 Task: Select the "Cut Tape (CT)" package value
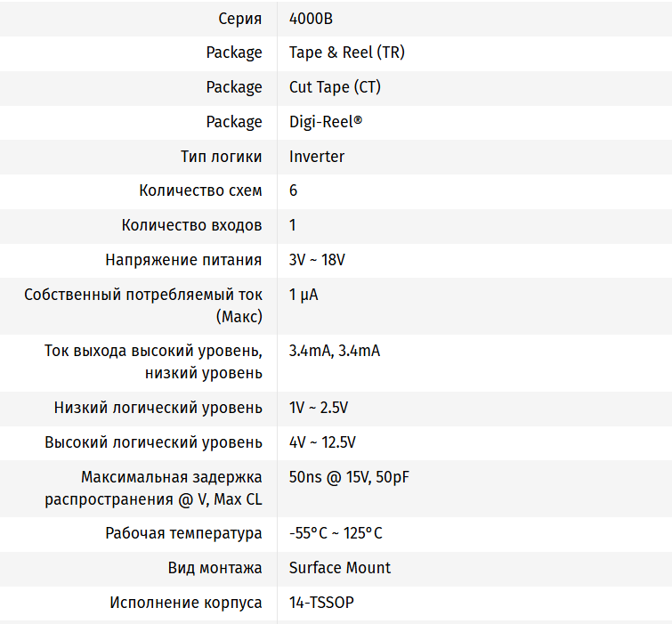click(335, 87)
